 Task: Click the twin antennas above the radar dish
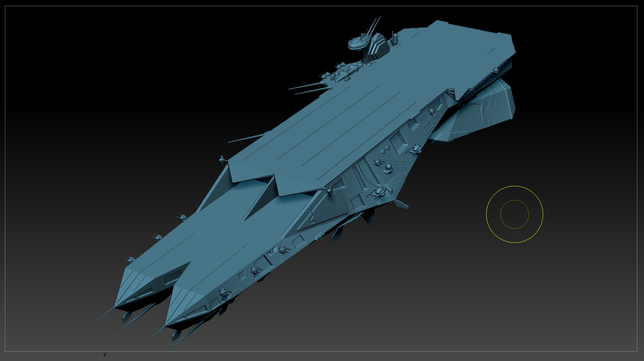374,24
